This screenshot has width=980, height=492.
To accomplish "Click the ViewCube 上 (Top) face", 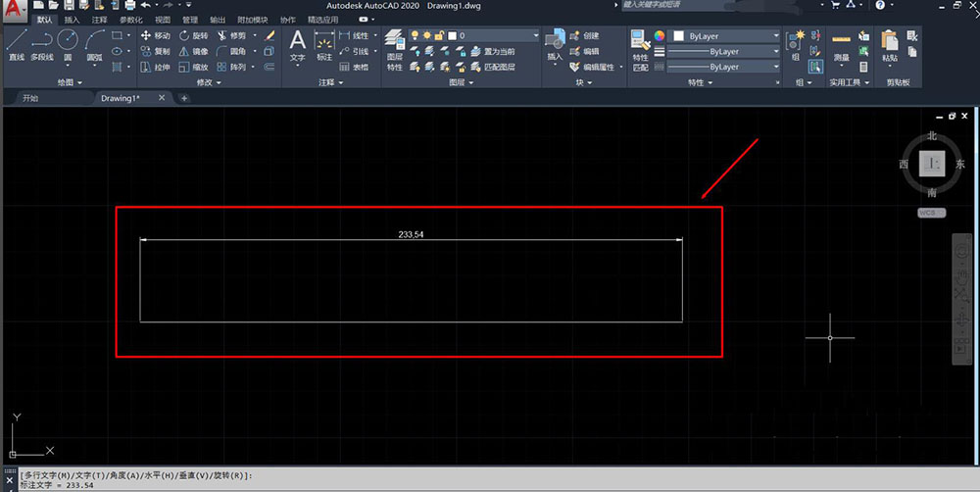I will coord(932,165).
